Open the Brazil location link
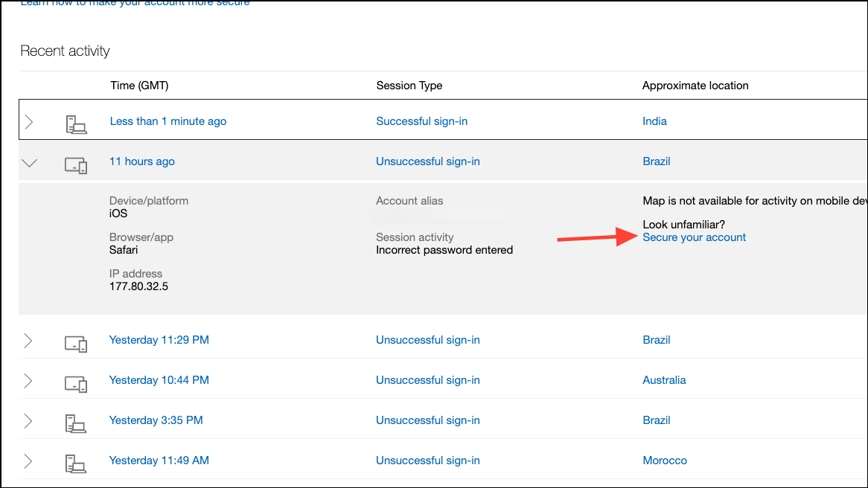This screenshot has height=488, width=868. (656, 161)
